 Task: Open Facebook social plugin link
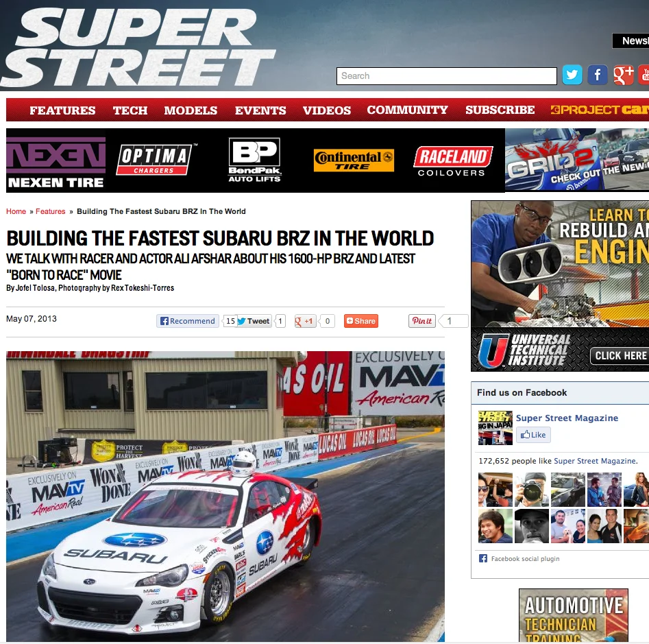pyautogui.click(x=525, y=559)
